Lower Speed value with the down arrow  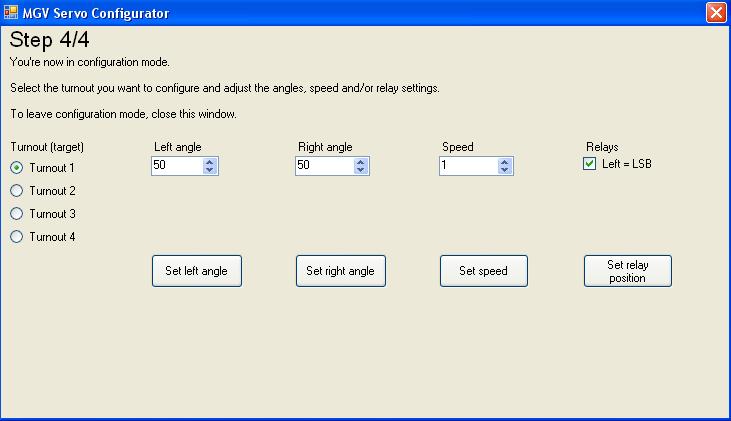point(505,171)
